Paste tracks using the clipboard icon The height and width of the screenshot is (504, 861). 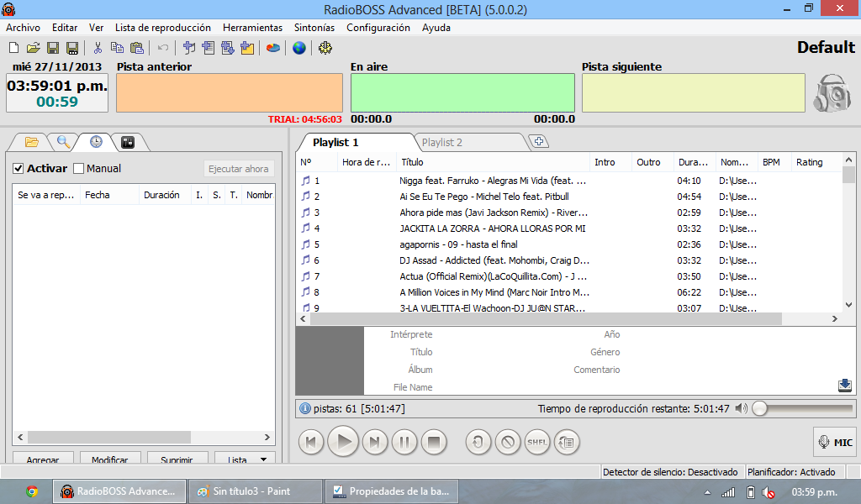pyautogui.click(x=137, y=48)
